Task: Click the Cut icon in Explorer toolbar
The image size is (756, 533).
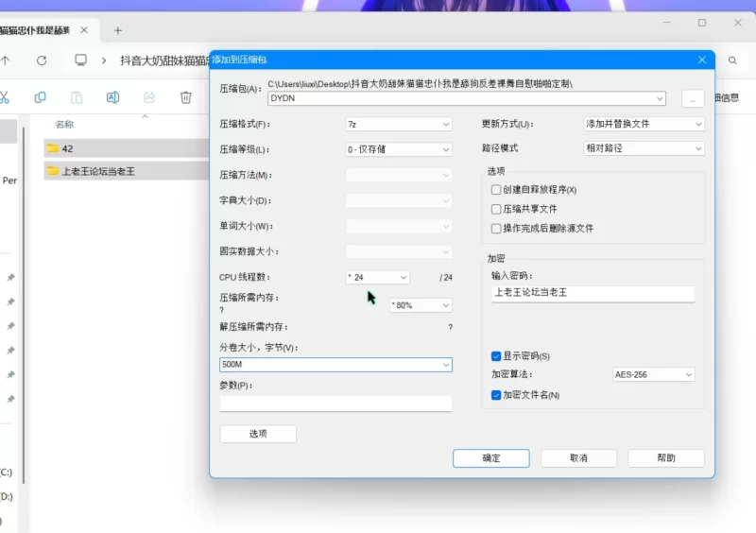Action: (x=4, y=97)
